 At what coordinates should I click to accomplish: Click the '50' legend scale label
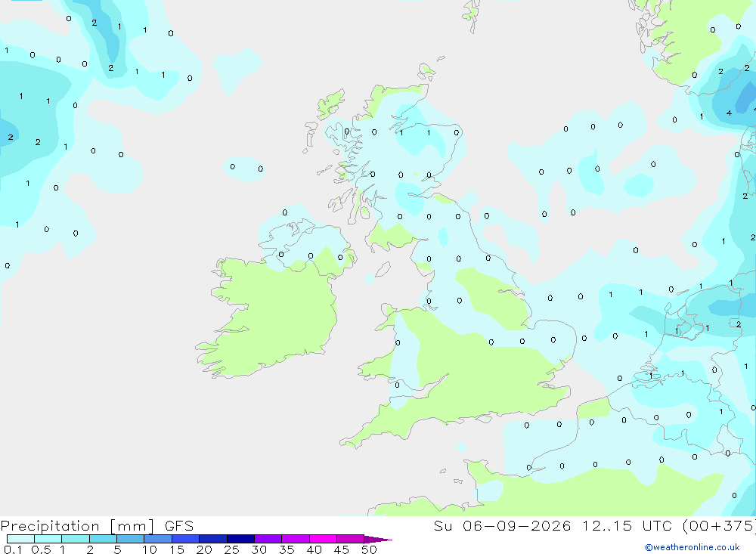370,549
